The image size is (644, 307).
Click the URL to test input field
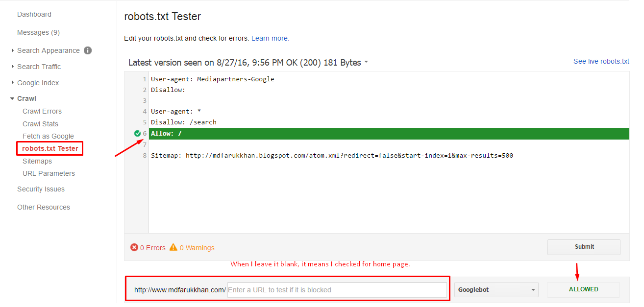click(x=337, y=290)
